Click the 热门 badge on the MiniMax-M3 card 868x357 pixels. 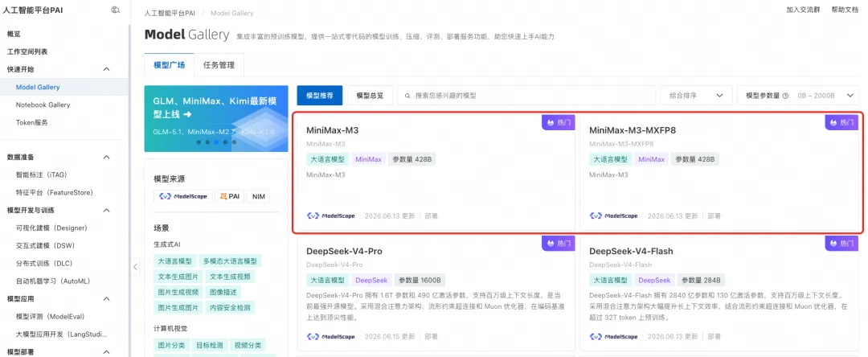(x=559, y=122)
